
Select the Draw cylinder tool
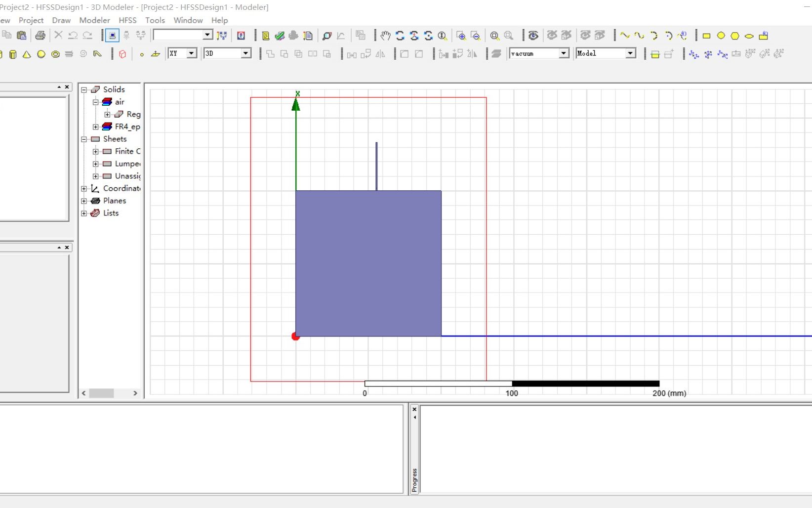[13, 54]
